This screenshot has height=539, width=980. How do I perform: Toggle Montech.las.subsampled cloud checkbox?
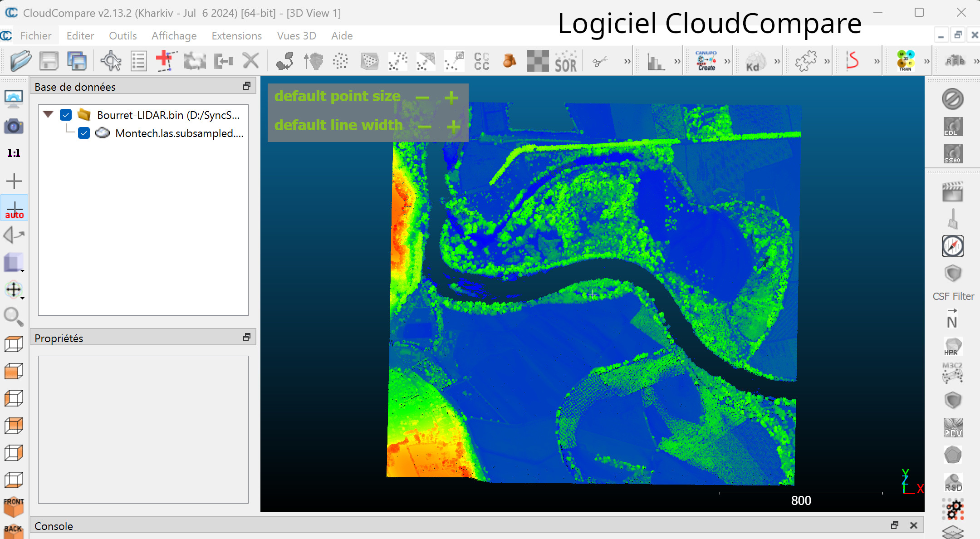pyautogui.click(x=84, y=133)
